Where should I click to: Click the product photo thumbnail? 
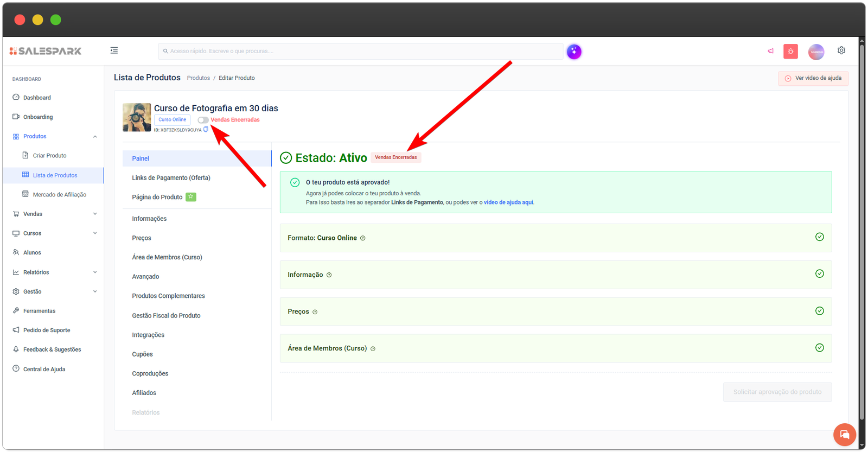[x=137, y=117]
